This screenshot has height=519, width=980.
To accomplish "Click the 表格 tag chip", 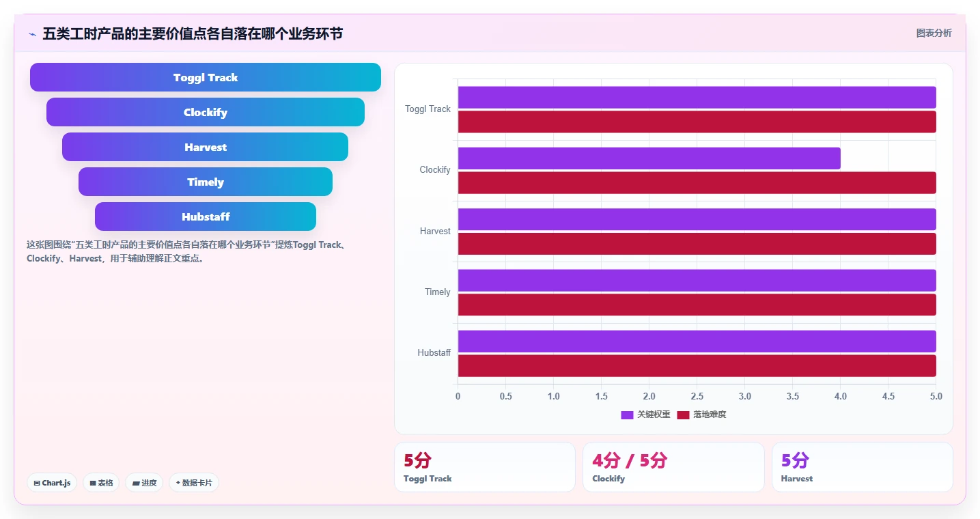I will (101, 483).
